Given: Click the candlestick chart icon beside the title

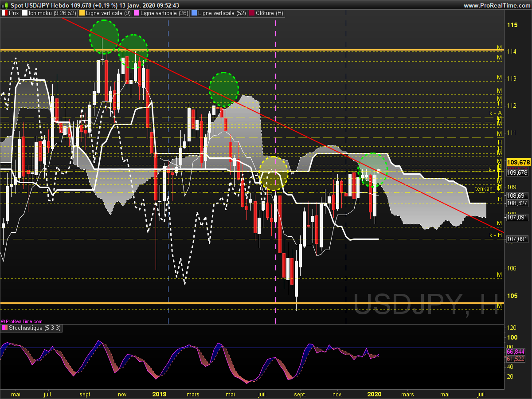Looking at the screenshot, I should click(5, 5).
